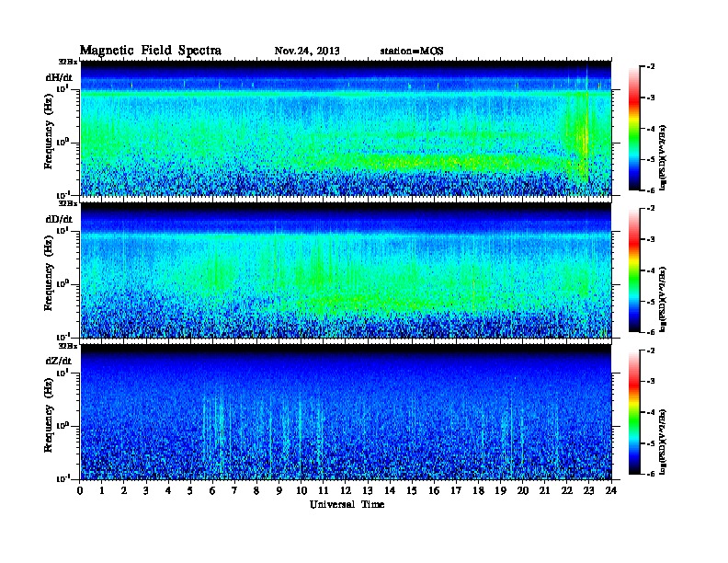The width and height of the screenshot is (728, 563).
Task: Click the log(PSD) label beside dZ/dt color scale
Action: click(x=663, y=442)
